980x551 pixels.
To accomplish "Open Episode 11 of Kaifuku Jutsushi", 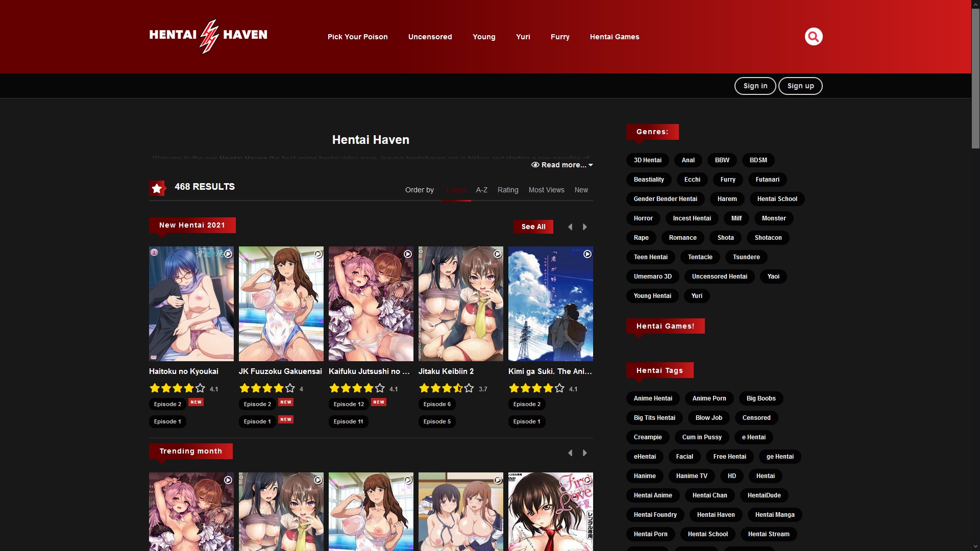I will (x=348, y=421).
